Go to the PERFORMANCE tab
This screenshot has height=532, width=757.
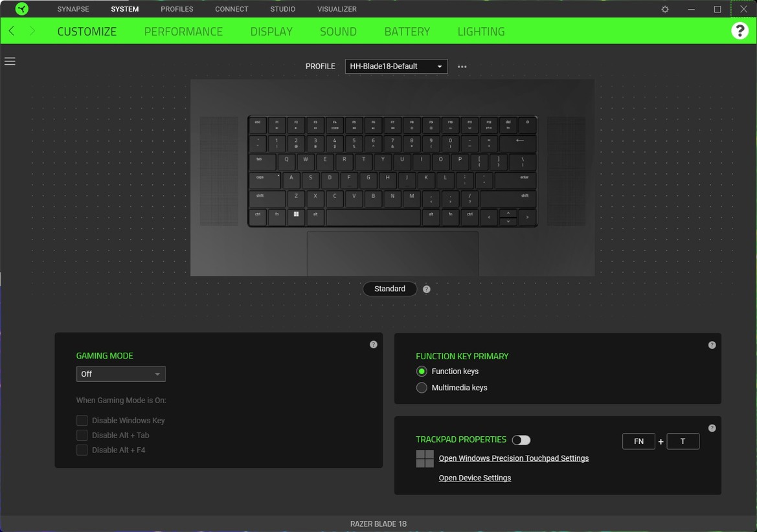pyautogui.click(x=183, y=31)
